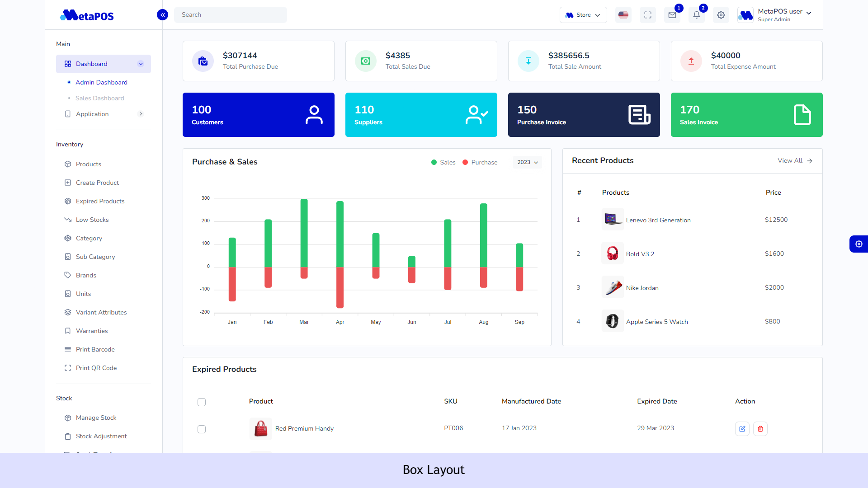Open Lenevo 3rd Generation product link
Viewport: 868px width, 488px height.
click(x=658, y=220)
